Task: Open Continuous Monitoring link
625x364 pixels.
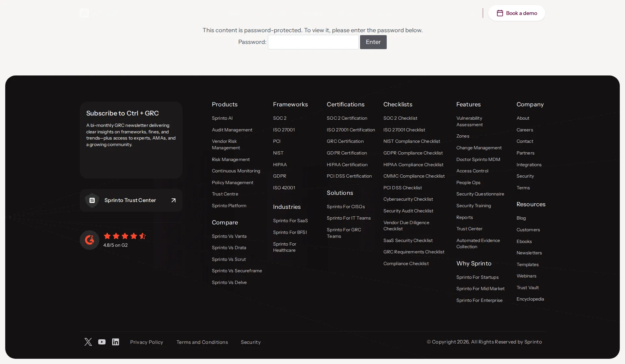Action: click(236, 171)
